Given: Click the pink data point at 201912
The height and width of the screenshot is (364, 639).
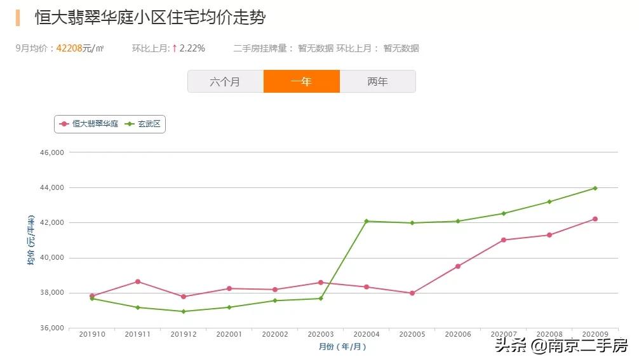Looking at the screenshot, I should coord(184,297).
